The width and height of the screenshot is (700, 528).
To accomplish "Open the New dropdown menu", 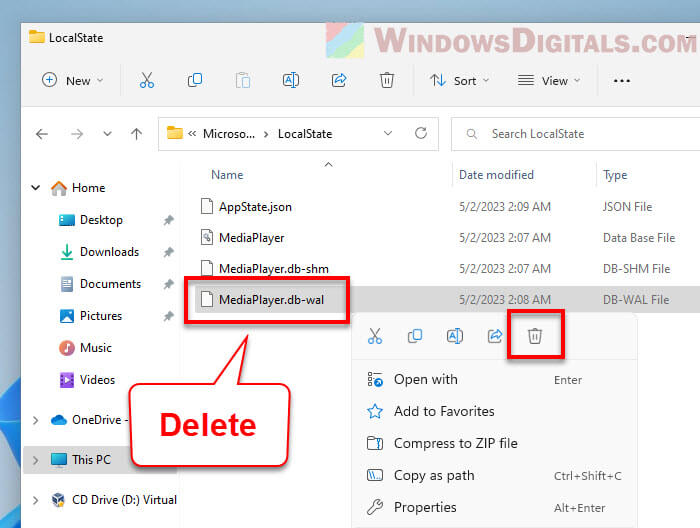I will point(73,81).
